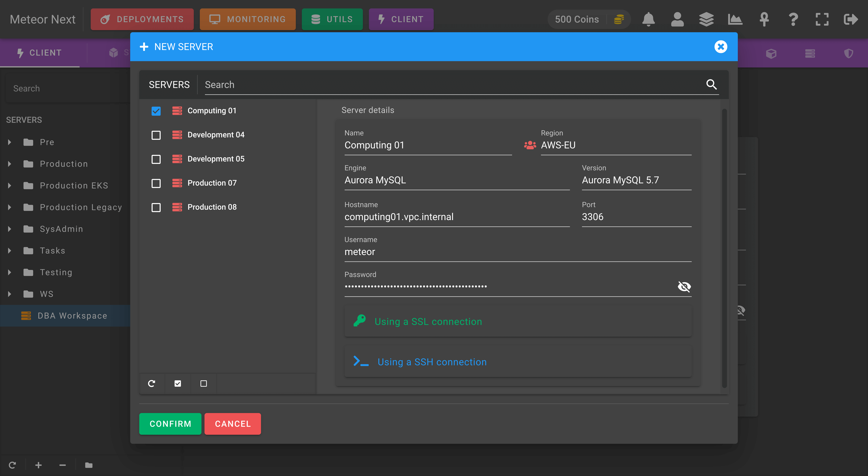Expand the Production folder arrow

pos(10,164)
